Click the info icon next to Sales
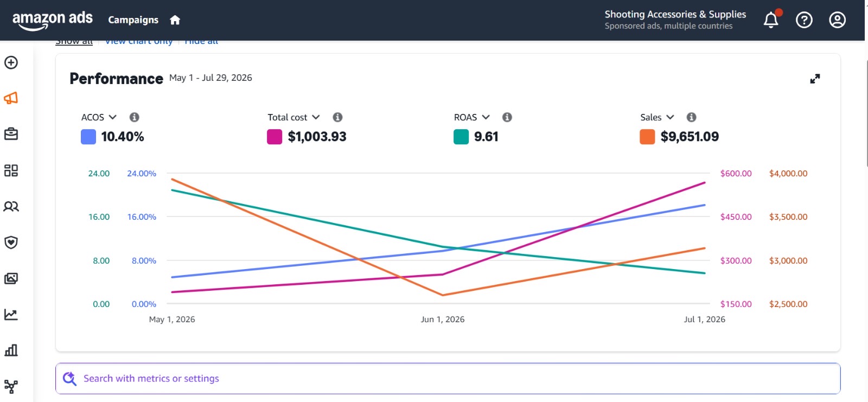 (691, 117)
